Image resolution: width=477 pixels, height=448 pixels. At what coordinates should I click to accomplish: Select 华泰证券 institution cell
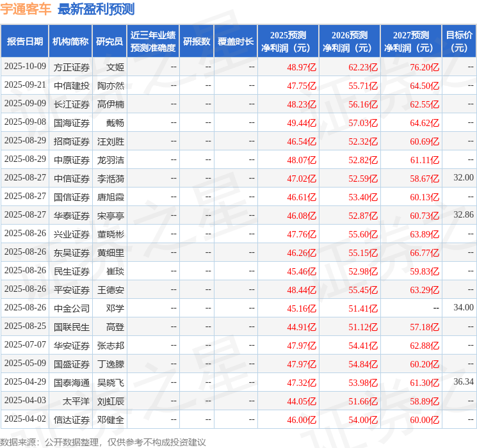point(72,216)
